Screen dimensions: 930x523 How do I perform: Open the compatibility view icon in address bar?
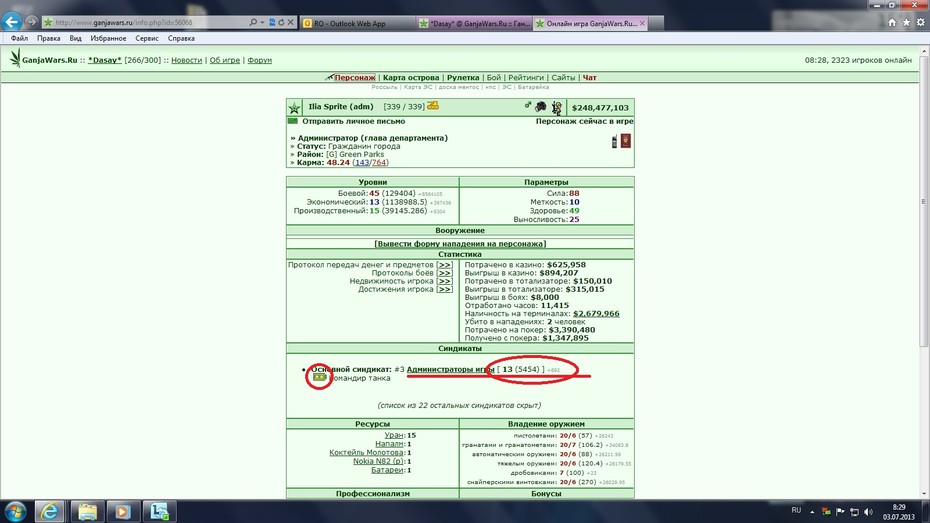click(272, 22)
